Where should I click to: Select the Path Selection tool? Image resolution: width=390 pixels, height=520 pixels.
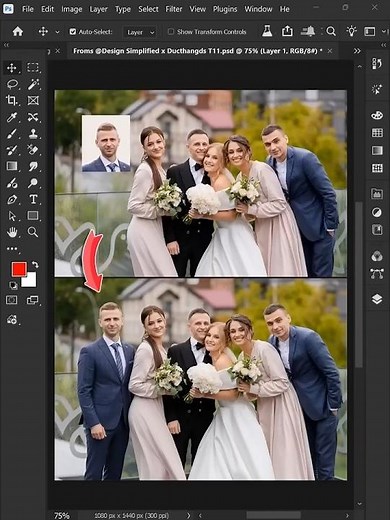click(x=12, y=216)
